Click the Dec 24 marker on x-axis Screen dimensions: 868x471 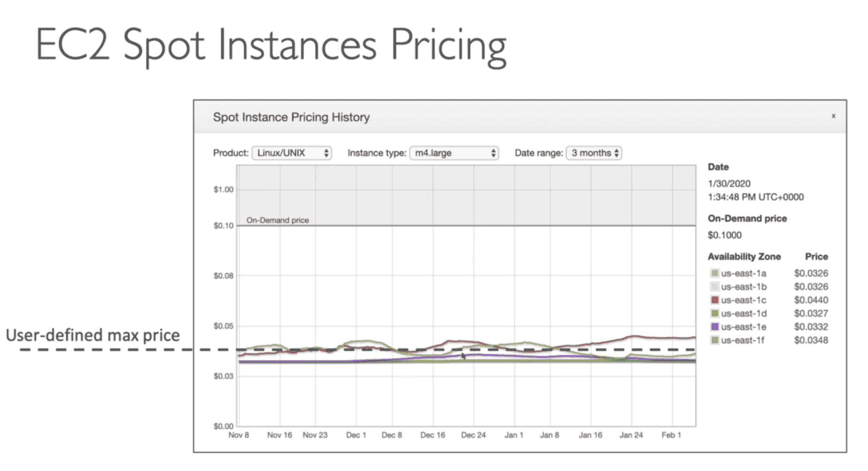(473, 435)
